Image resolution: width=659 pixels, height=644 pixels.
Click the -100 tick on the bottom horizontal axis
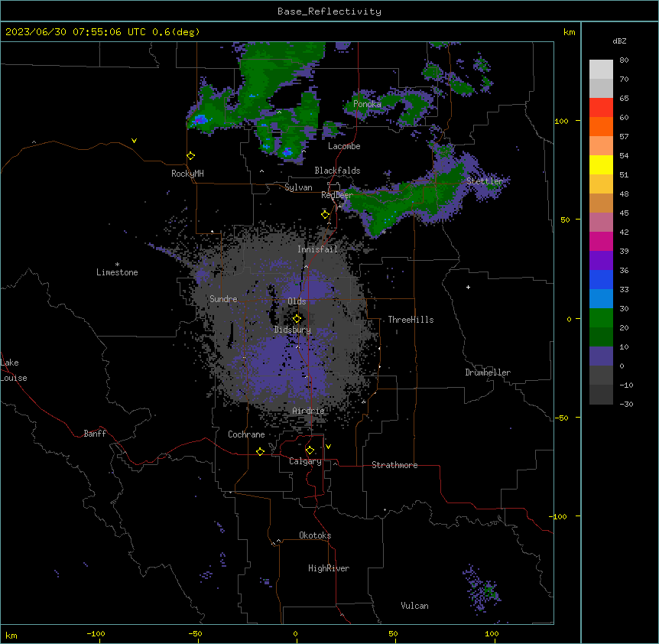click(96, 633)
